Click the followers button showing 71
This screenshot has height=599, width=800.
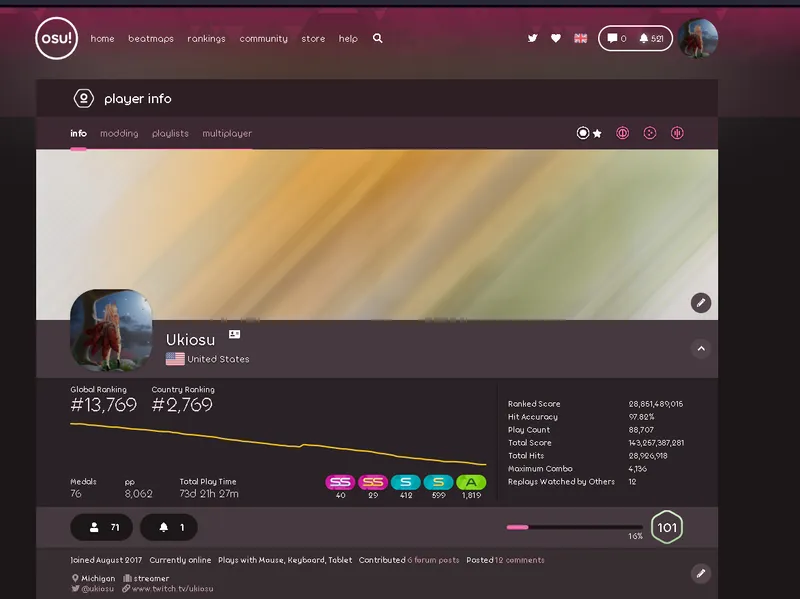tap(101, 527)
